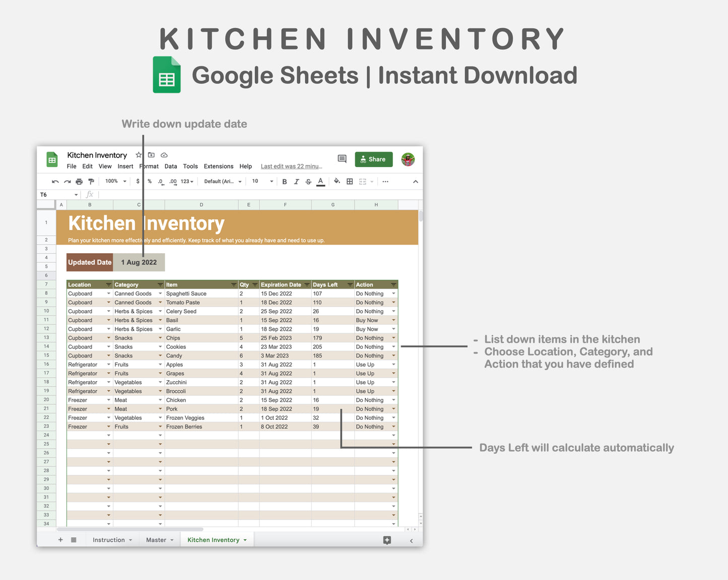Open the Kitchen Inventory sheet tab menu

click(244, 539)
